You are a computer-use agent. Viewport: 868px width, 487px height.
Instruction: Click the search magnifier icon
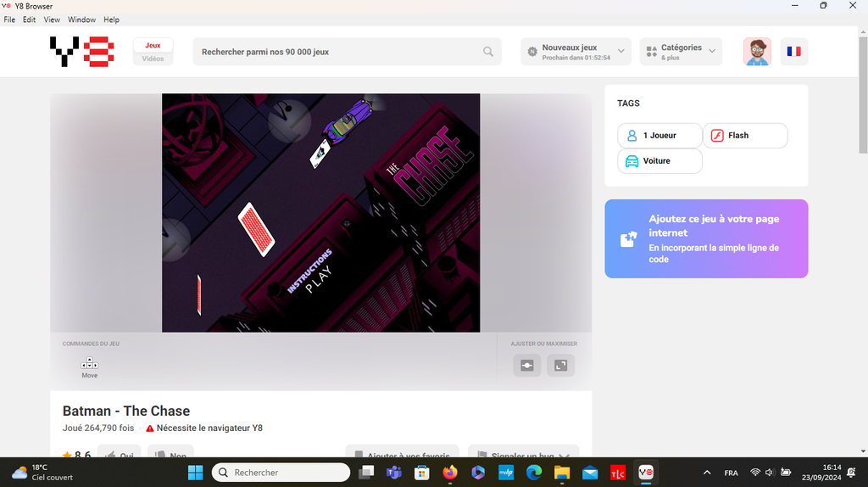pyautogui.click(x=488, y=52)
